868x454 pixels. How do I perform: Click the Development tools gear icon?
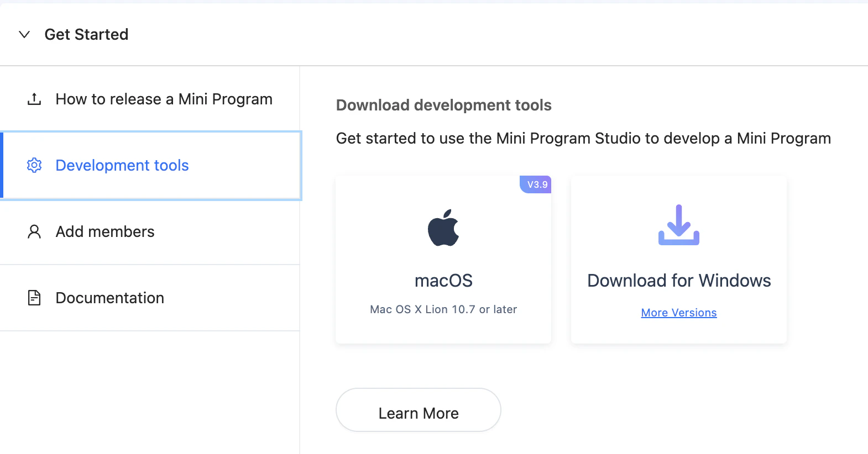point(34,165)
